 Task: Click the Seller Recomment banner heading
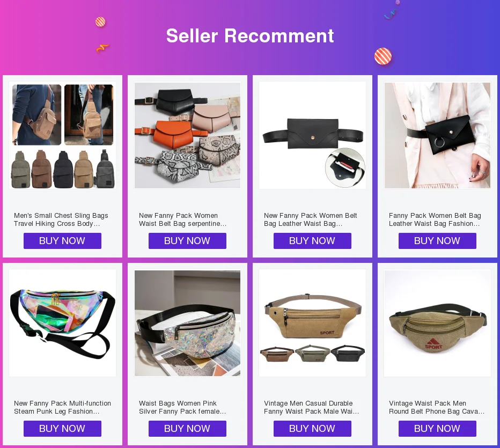(250, 35)
